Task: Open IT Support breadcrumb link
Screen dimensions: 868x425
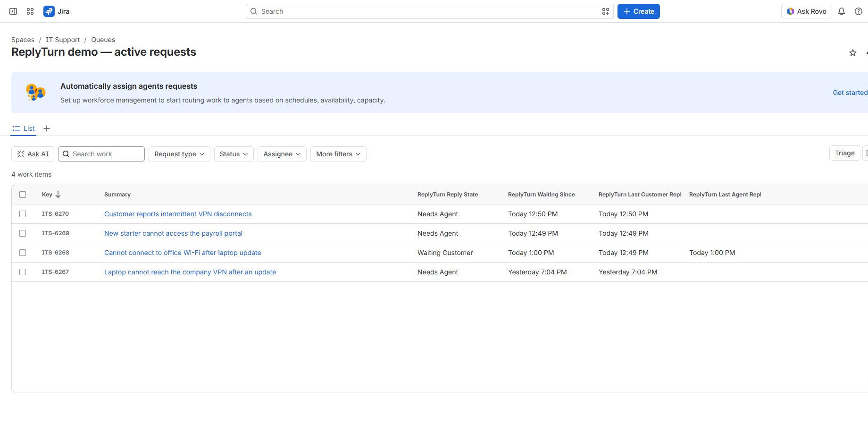Action: point(63,40)
